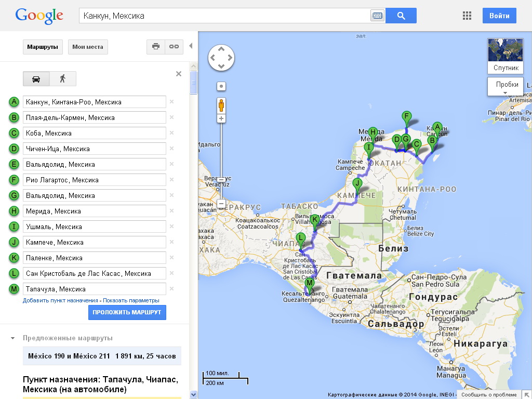532x399 pixels.
Task: Click the blue search magnifier button
Action: [x=401, y=16]
